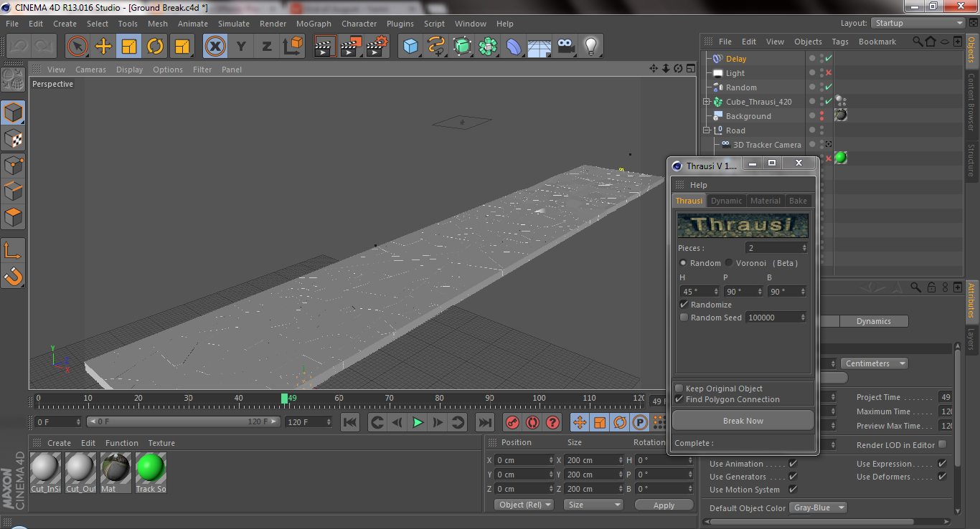980x529 pixels.
Task: Render to Picture Viewer
Action: coord(351,47)
